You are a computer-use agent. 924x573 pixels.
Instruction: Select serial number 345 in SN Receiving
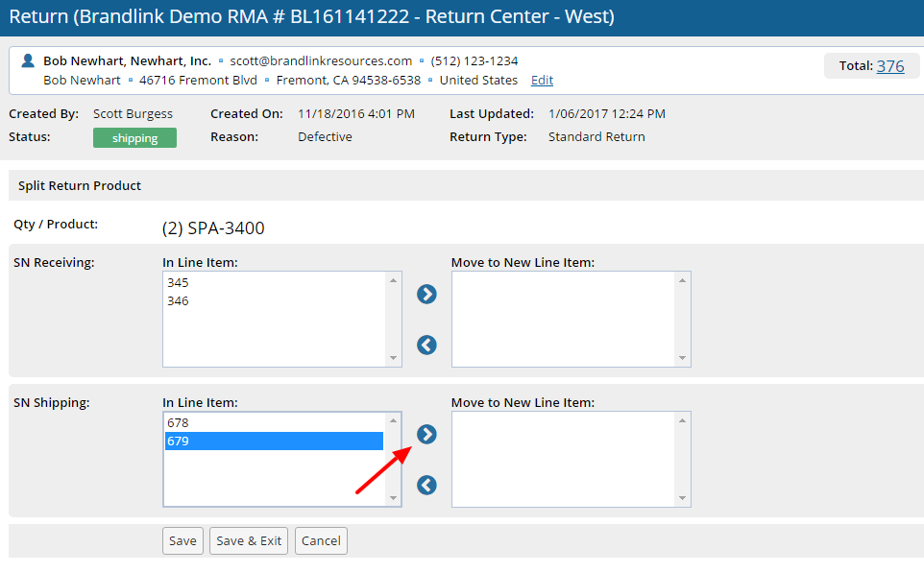[x=178, y=283]
